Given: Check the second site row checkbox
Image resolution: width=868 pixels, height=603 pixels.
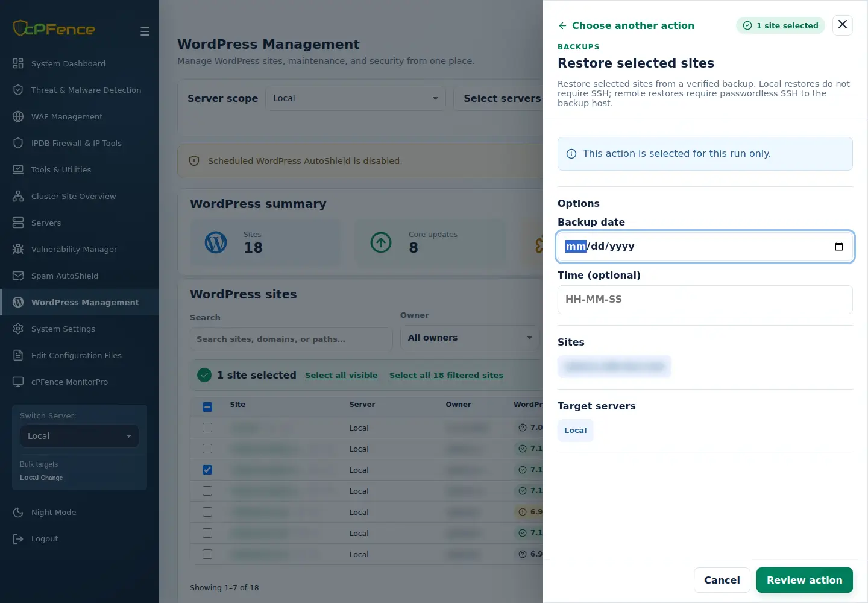Looking at the screenshot, I should (x=207, y=449).
